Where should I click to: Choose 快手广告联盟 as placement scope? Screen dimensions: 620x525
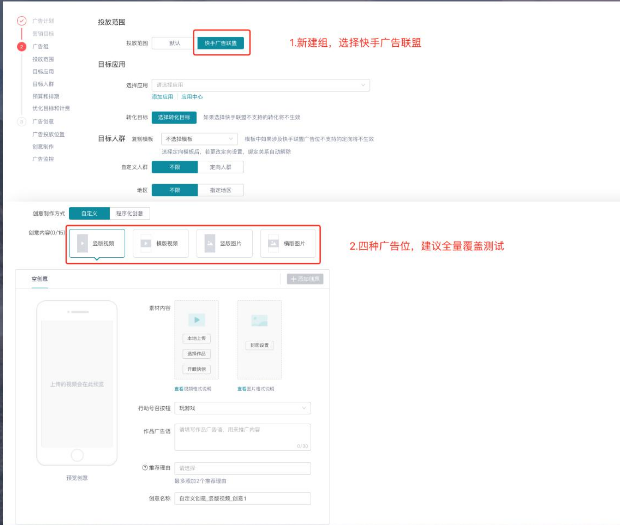point(219,44)
